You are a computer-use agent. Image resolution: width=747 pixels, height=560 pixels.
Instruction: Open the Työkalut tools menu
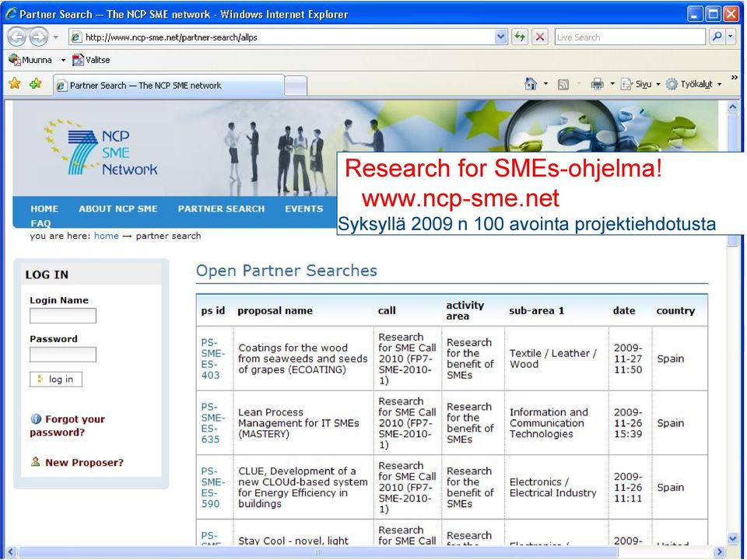tap(693, 84)
